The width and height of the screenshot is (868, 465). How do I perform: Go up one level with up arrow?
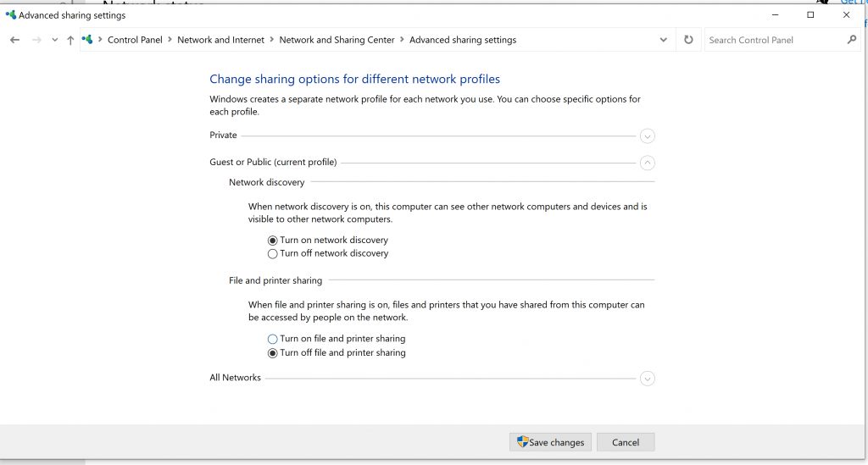click(70, 40)
